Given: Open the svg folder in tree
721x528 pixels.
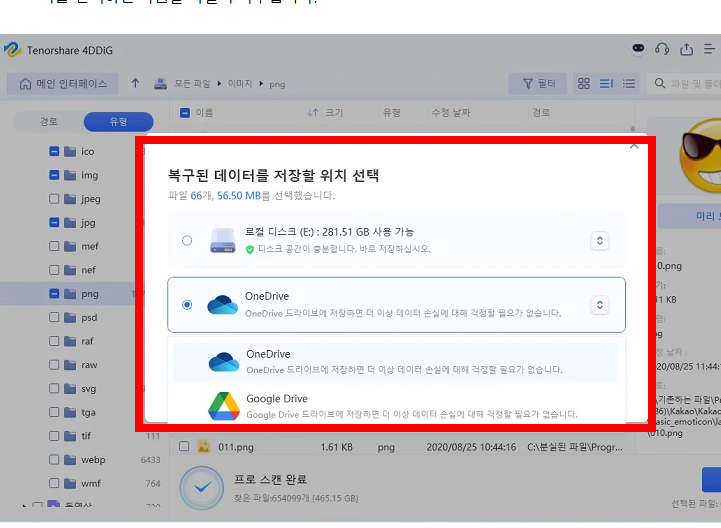Looking at the screenshot, I should tap(89, 389).
